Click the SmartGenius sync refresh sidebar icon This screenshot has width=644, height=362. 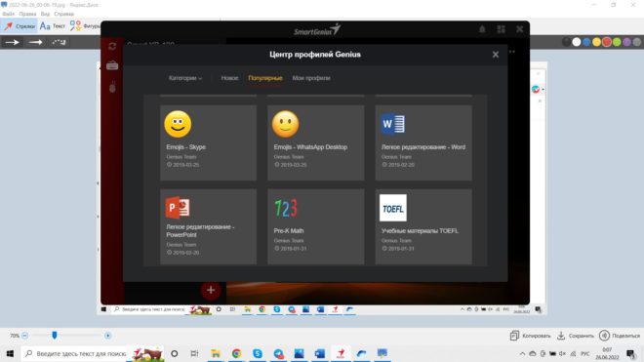112,46
